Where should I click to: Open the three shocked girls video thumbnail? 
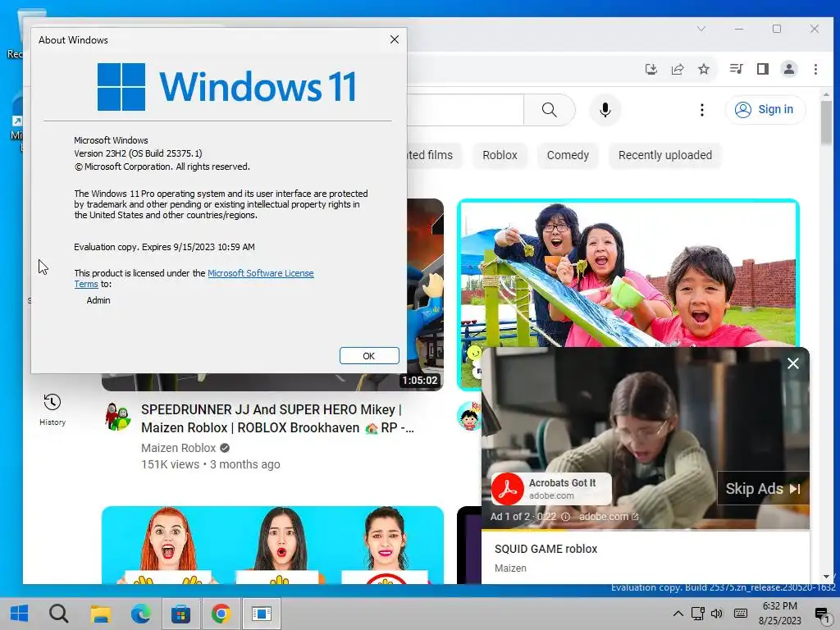tap(272, 545)
